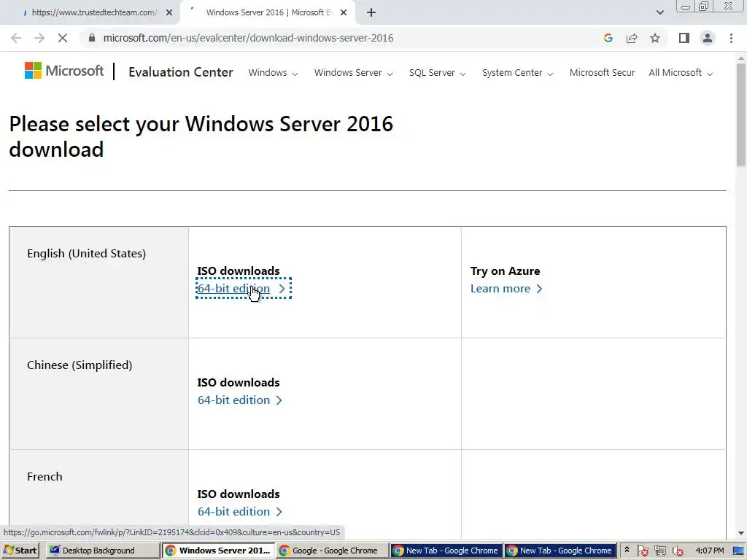Click the browser forward arrow
Viewport: 747px width, 560px height.
(x=39, y=38)
